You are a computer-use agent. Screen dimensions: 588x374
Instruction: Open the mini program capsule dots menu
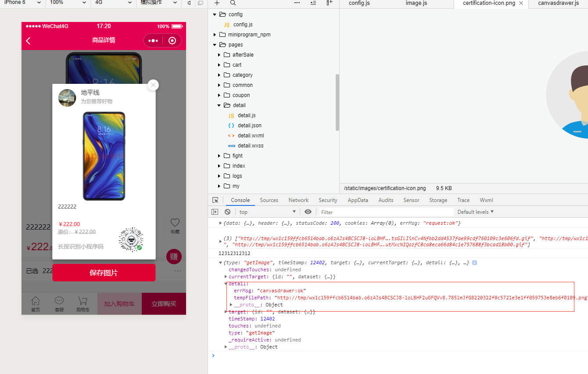click(153, 40)
